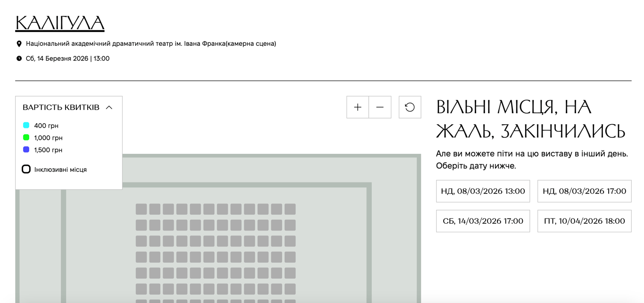Screen dimensions: 644x303
Task: Open the КАЛІГУЛА title link
Action: tap(60, 23)
